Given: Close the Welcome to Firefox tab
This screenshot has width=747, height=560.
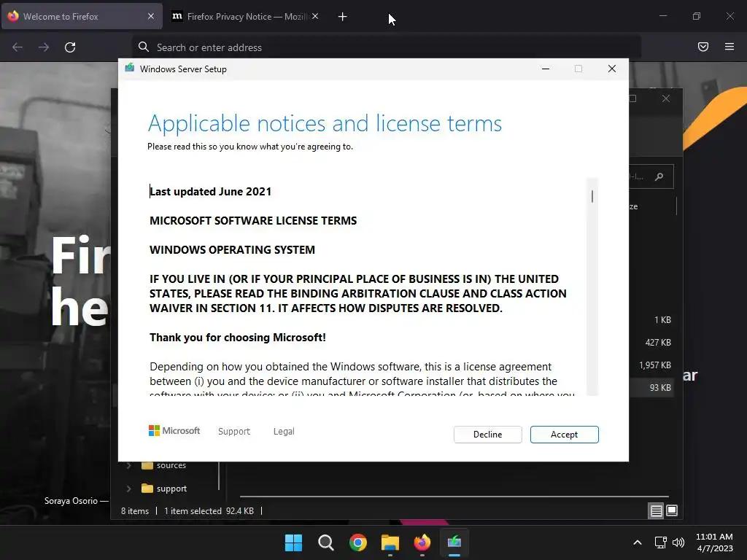Looking at the screenshot, I should pos(150,16).
